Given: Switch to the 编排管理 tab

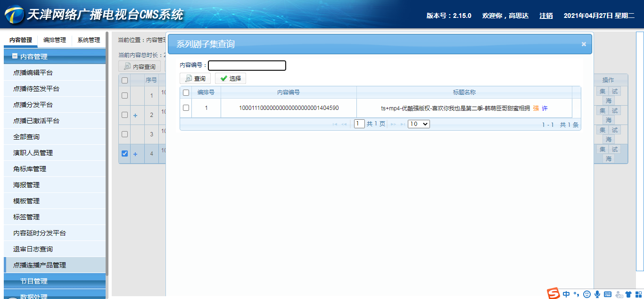Looking at the screenshot, I should click(x=55, y=40).
